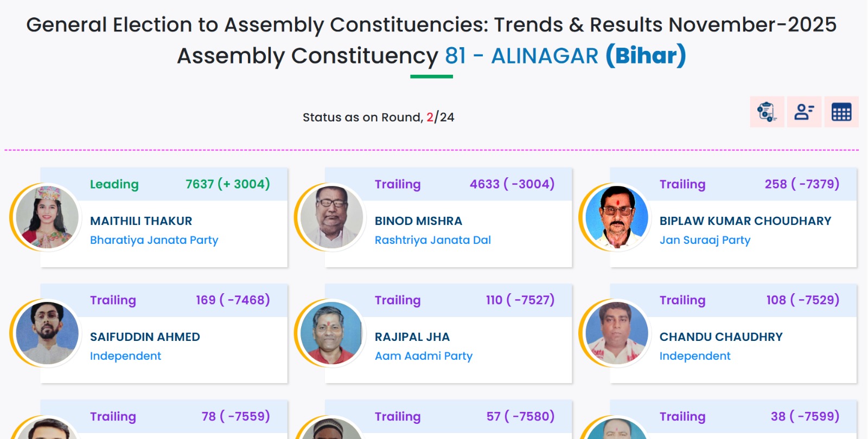
Task: Open the round-wise results clipboard icon
Action: click(767, 112)
